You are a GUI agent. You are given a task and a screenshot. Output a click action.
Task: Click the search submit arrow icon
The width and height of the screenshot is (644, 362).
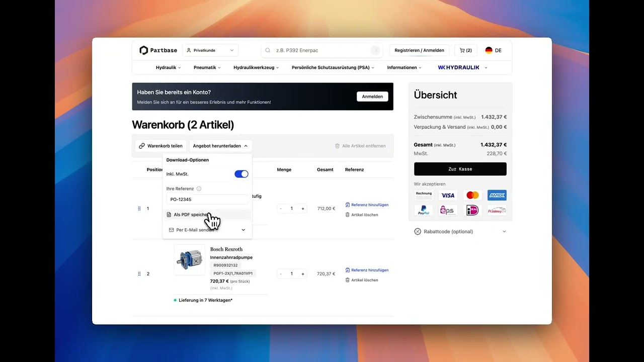(x=375, y=50)
